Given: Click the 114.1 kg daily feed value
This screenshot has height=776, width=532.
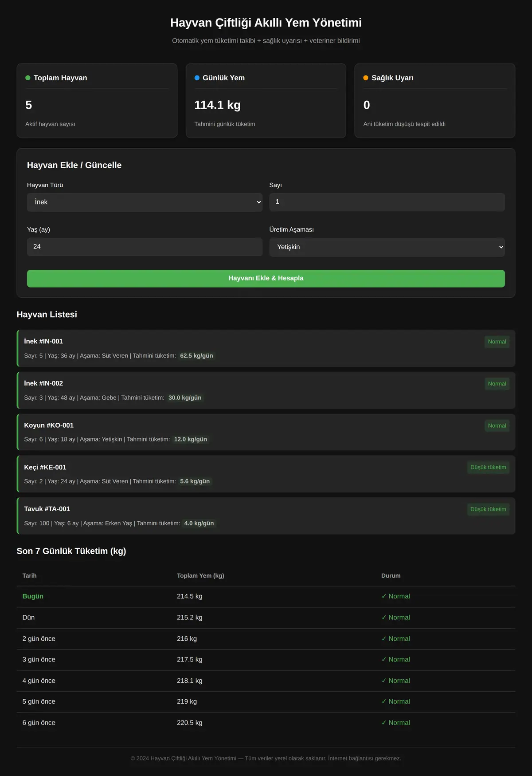Looking at the screenshot, I should [x=218, y=105].
